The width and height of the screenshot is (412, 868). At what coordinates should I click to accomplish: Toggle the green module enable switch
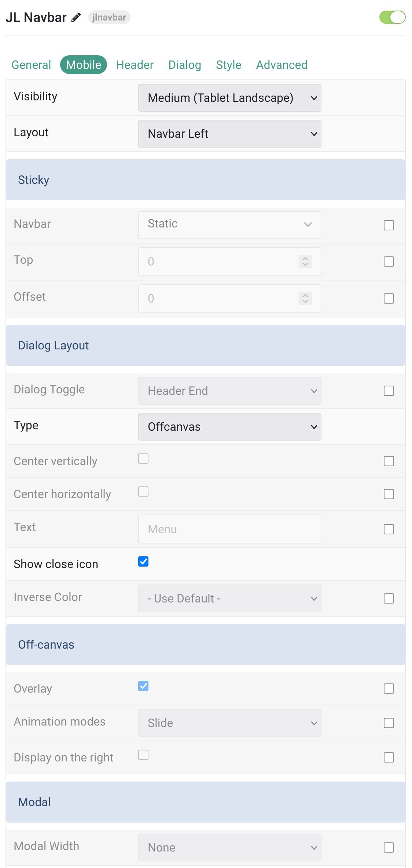point(392,17)
